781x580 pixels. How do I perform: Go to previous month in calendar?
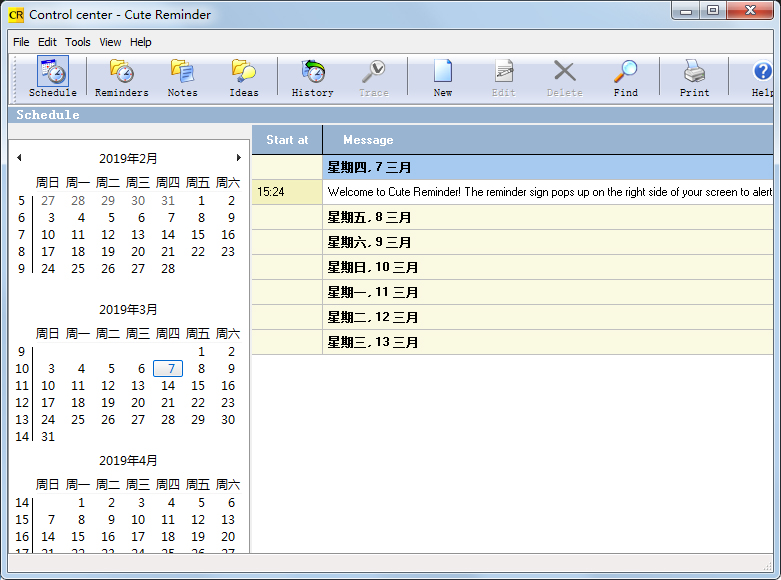pos(19,157)
